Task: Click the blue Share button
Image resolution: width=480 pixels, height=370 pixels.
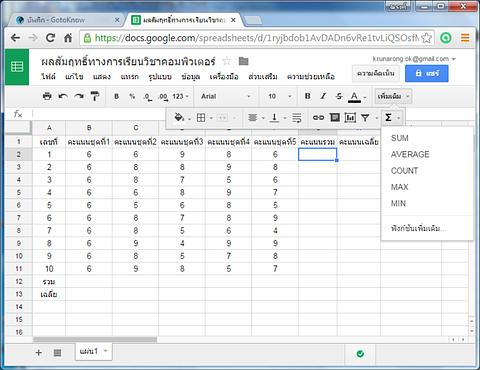Action: [x=427, y=73]
